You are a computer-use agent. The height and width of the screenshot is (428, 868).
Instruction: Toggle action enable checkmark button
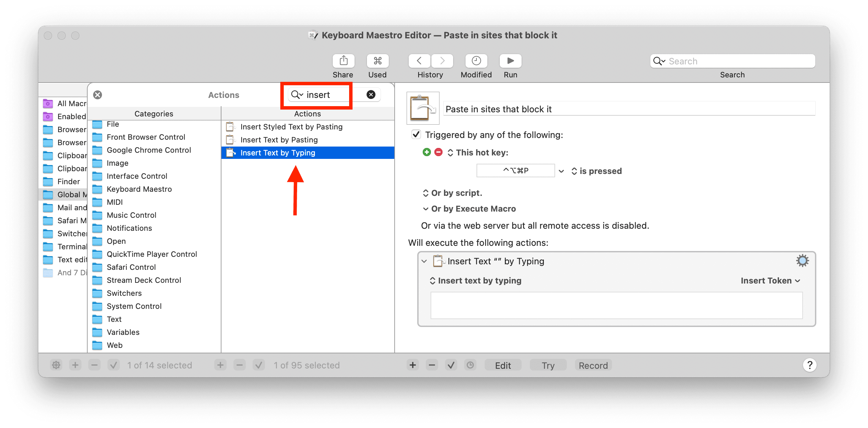[451, 365]
